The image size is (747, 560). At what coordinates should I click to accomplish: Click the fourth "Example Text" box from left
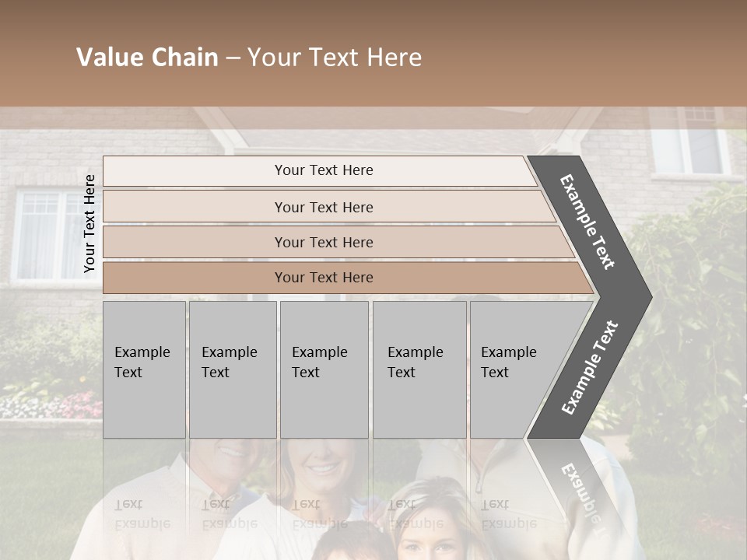coord(419,369)
